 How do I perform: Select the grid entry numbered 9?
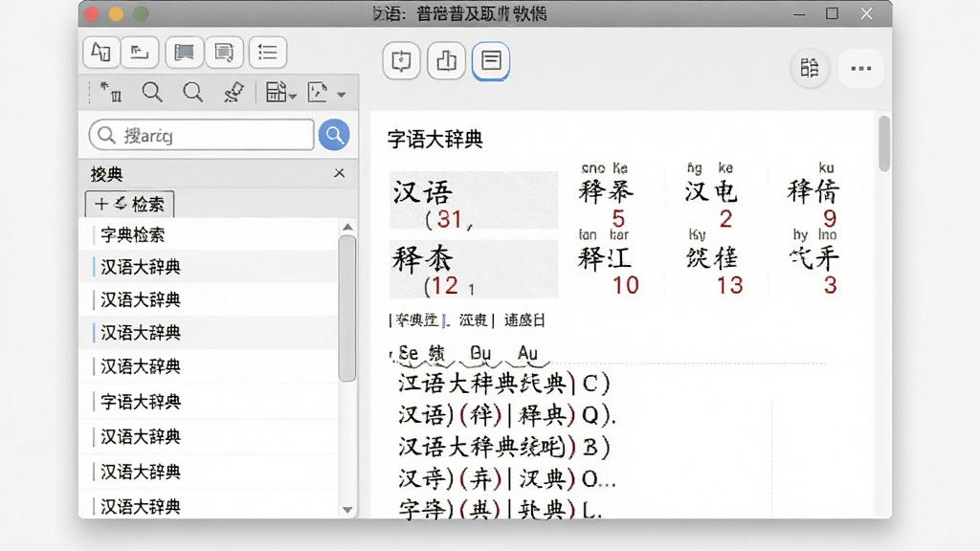coord(813,196)
